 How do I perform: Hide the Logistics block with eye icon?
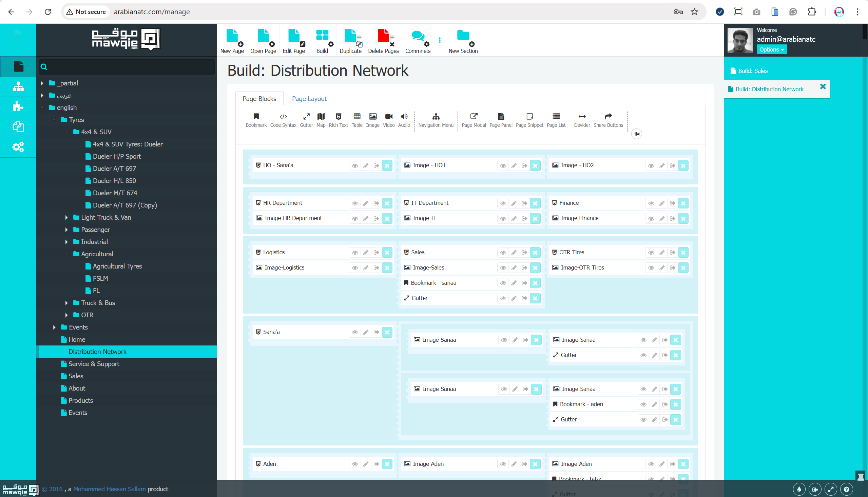click(355, 253)
